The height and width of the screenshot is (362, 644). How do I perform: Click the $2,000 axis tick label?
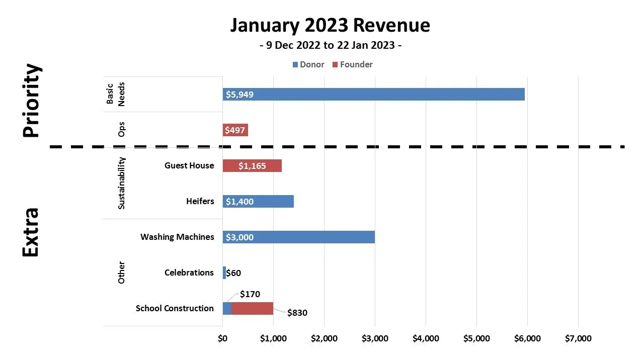[324, 338]
